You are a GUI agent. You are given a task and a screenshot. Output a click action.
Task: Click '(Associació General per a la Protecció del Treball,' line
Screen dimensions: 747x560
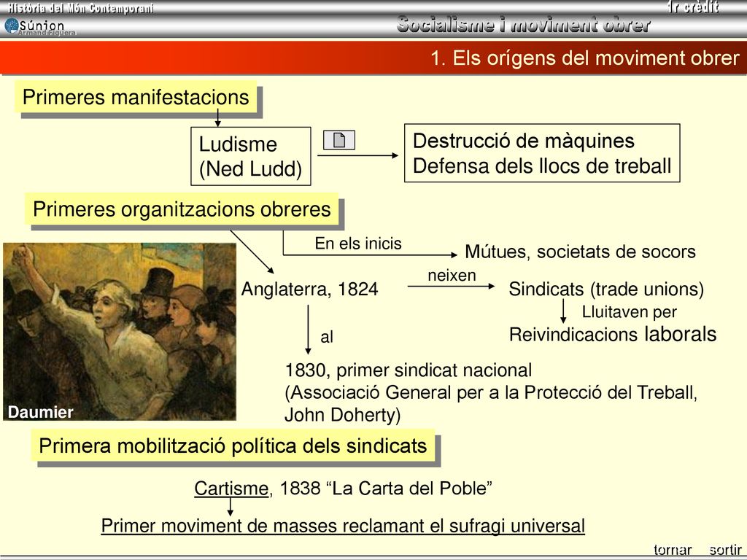(x=491, y=392)
